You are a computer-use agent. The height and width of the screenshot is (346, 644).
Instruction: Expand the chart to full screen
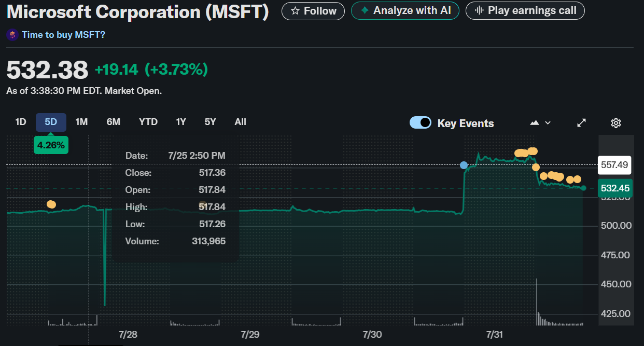[x=582, y=123]
